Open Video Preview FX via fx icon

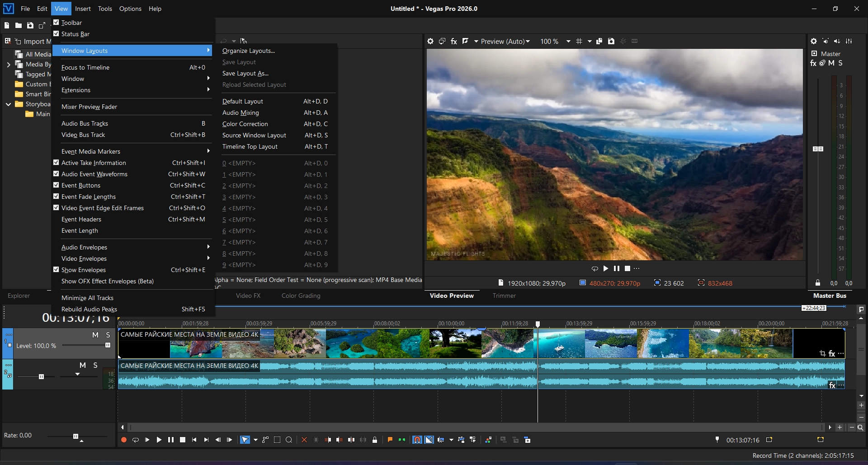453,41
